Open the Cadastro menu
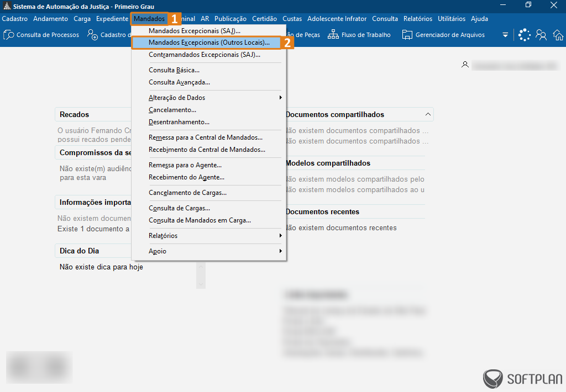Screen dimensions: 566x392 (x=15, y=19)
